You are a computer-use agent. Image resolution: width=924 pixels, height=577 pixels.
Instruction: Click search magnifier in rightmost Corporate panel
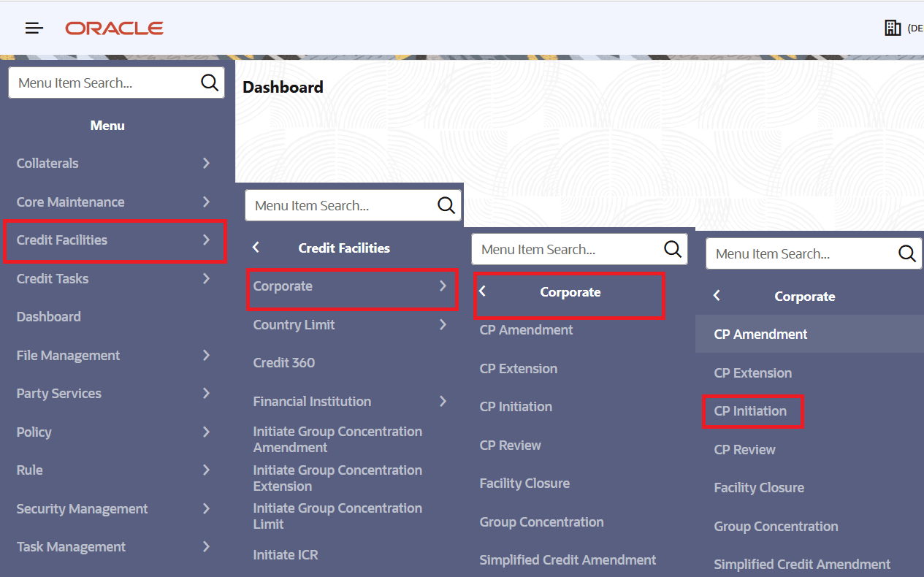tap(907, 253)
